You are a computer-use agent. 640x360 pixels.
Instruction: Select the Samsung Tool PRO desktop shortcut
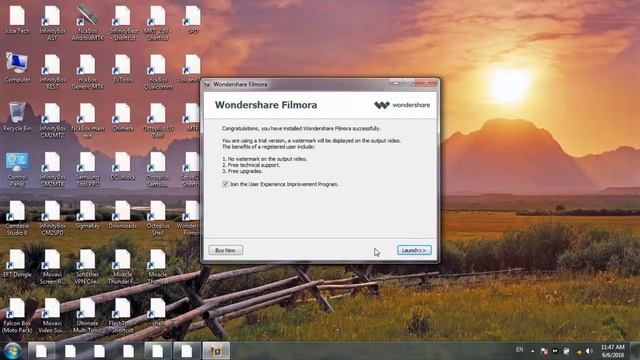tap(87, 169)
